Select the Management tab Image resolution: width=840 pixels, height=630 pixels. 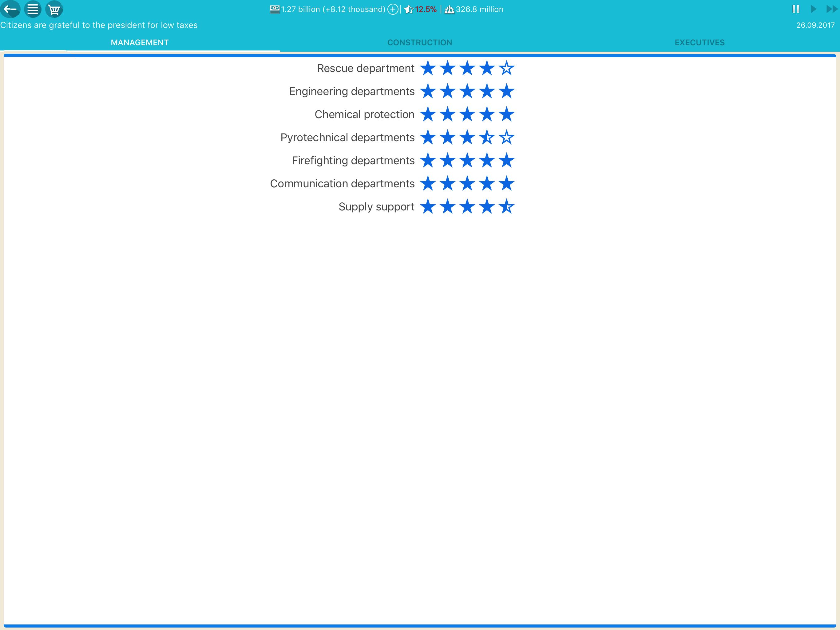click(x=140, y=42)
